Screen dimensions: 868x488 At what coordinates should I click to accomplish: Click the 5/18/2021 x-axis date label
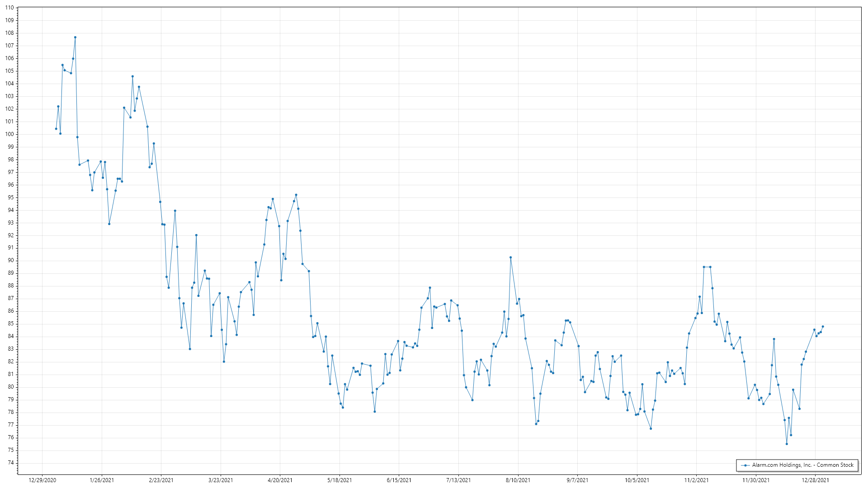tap(340, 480)
